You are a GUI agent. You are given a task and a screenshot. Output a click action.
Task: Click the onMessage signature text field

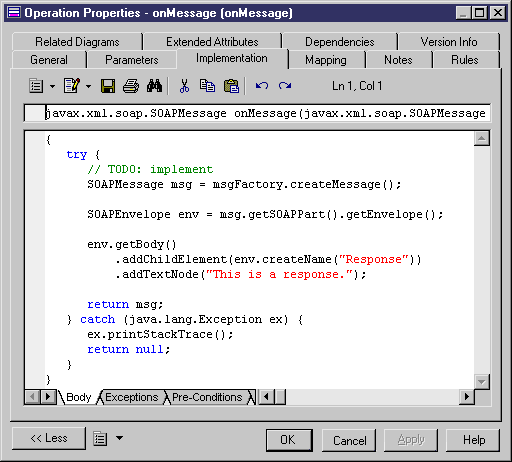257,113
